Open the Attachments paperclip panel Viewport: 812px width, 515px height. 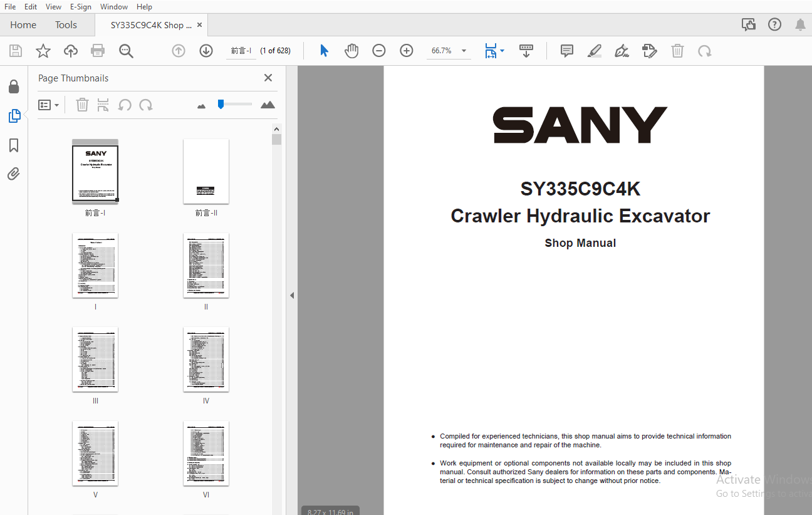[x=14, y=174]
